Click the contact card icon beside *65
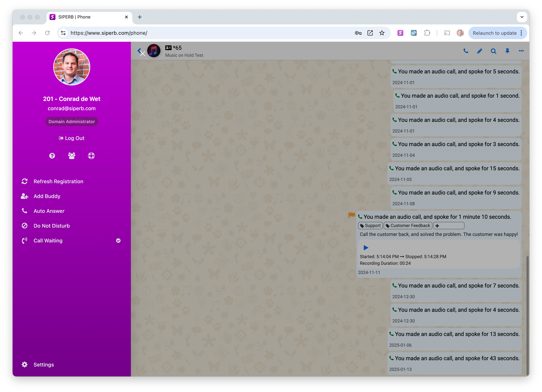This screenshot has height=392, width=542. [x=168, y=48]
